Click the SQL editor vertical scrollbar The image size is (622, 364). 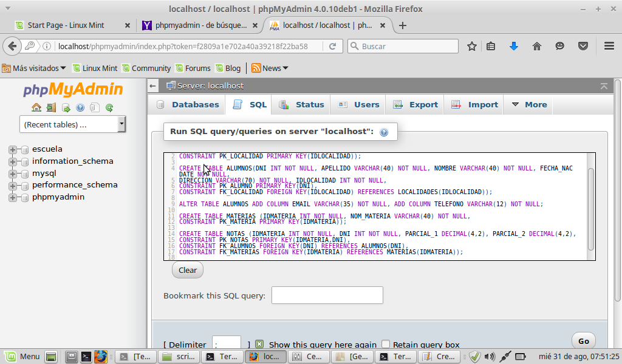(591, 206)
